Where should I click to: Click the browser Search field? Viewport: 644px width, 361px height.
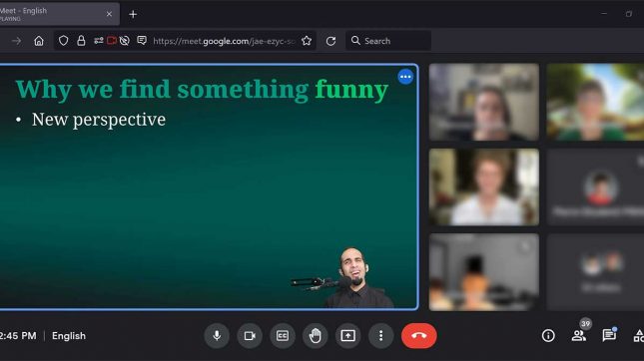pos(388,41)
